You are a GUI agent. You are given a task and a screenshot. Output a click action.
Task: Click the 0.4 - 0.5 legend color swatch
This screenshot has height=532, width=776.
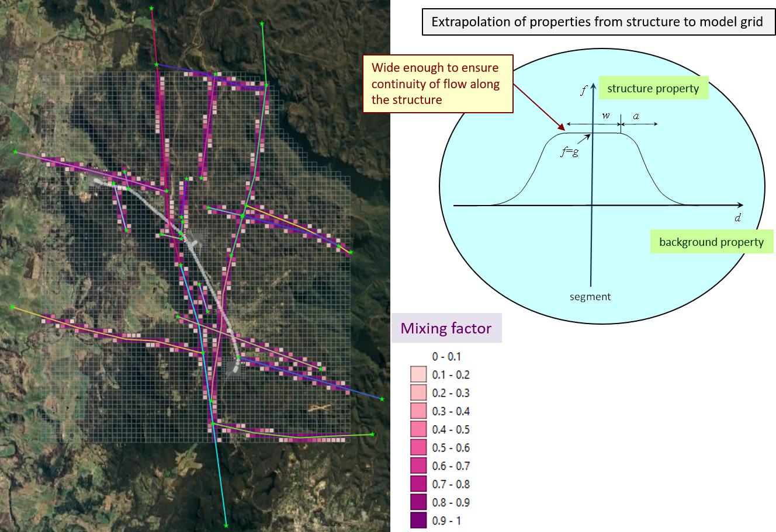point(418,429)
